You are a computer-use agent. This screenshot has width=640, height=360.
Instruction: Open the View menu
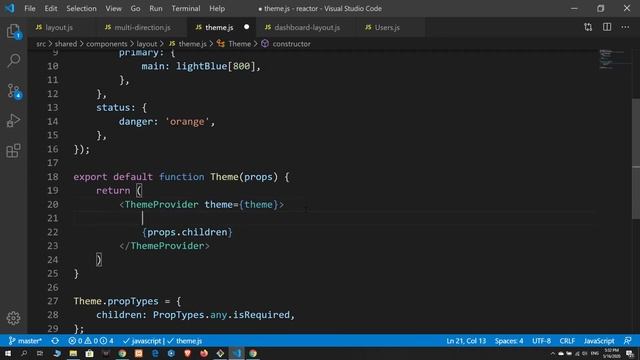(113, 8)
